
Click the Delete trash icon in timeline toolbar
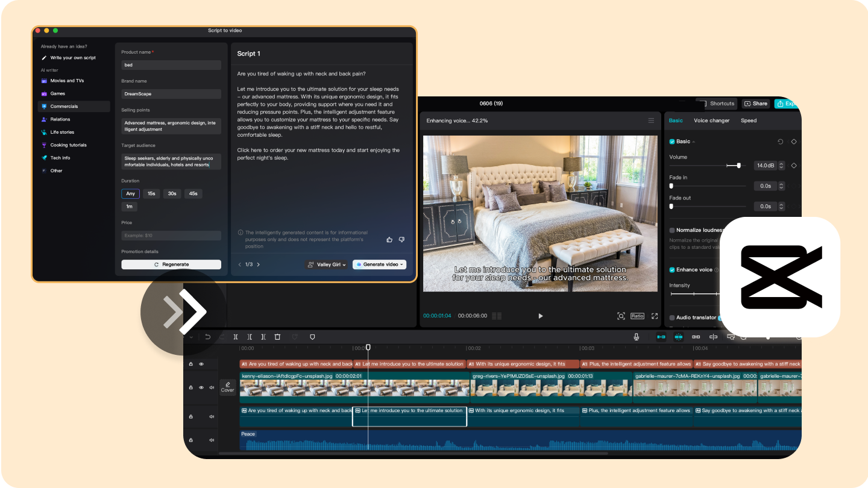point(277,337)
